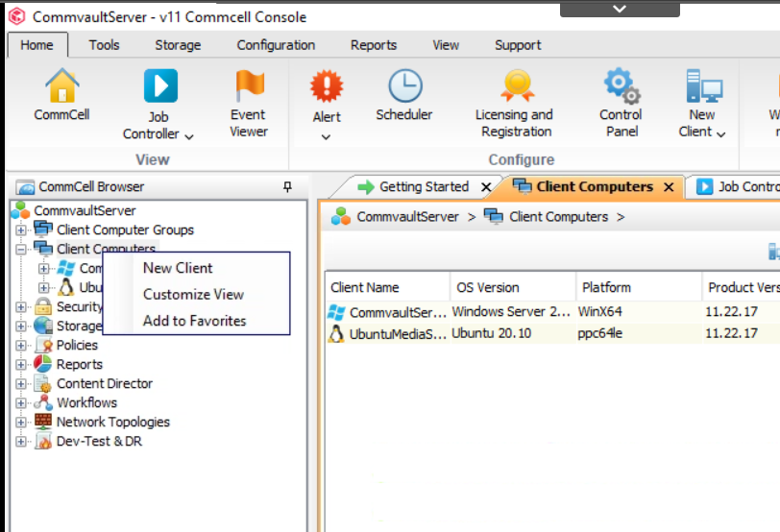Viewport: 780px width, 532px height.
Task: Pin the CommCell Browser panel
Action: coord(287,186)
